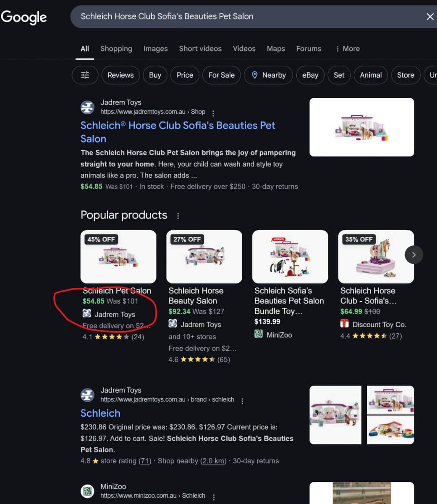Click Schleich Horse Beauty Salon product title
Image resolution: width=437 pixels, height=504 pixels.
(x=196, y=296)
